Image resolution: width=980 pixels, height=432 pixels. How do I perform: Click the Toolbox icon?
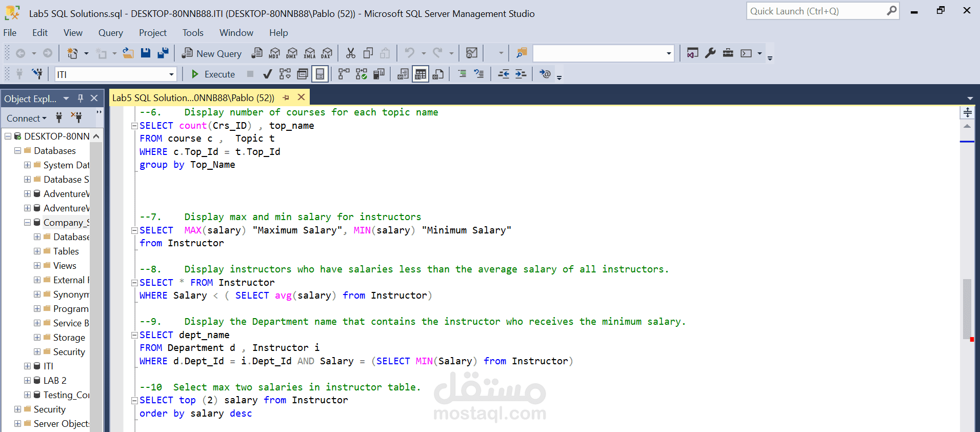(x=728, y=53)
